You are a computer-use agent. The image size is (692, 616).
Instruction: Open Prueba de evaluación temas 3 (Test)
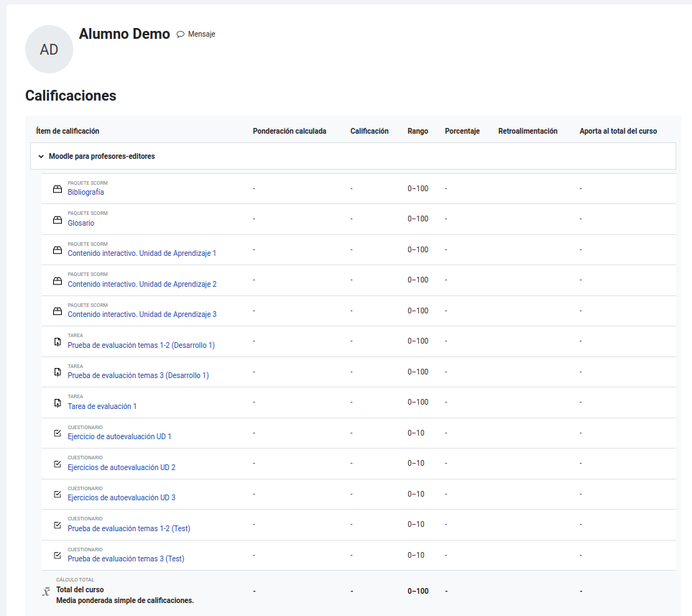point(126,558)
